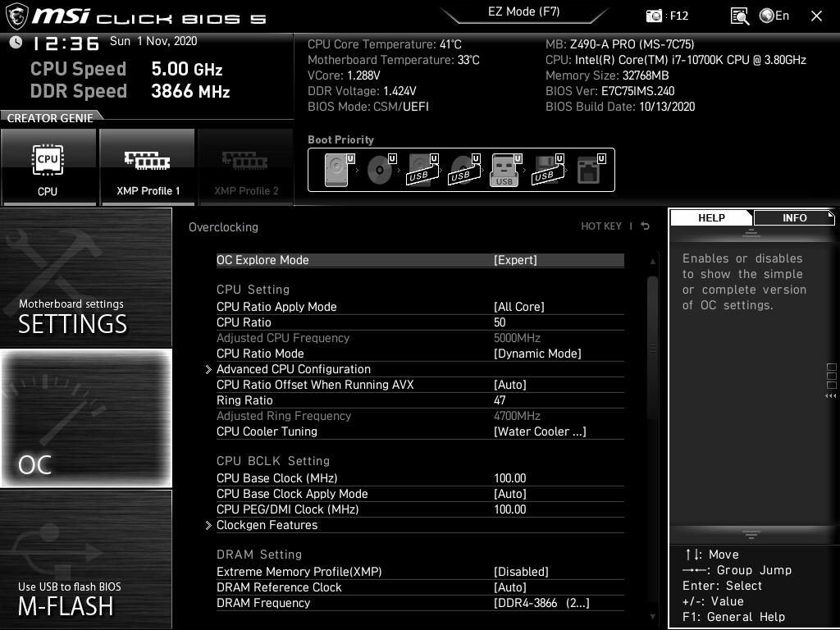The height and width of the screenshot is (630, 840).
Task: Click the Adjusted Ring Frequency 4700MHz row
Action: point(420,415)
